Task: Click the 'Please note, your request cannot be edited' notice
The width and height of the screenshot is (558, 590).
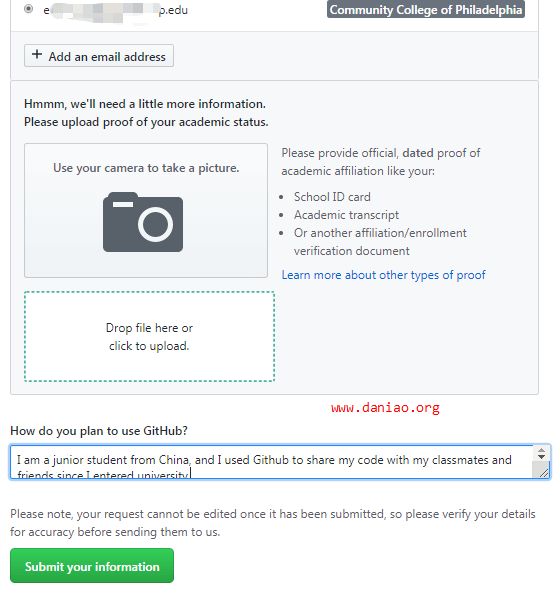Action: point(272,523)
